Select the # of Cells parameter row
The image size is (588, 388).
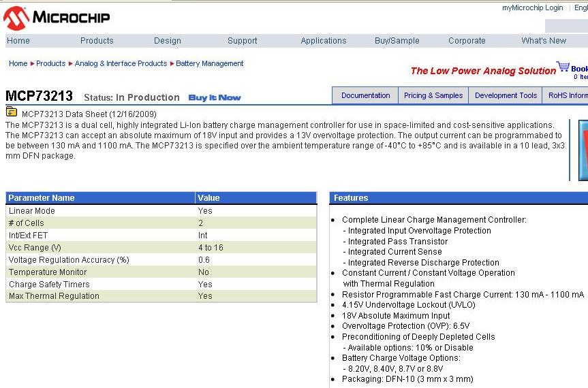[x=161, y=223]
